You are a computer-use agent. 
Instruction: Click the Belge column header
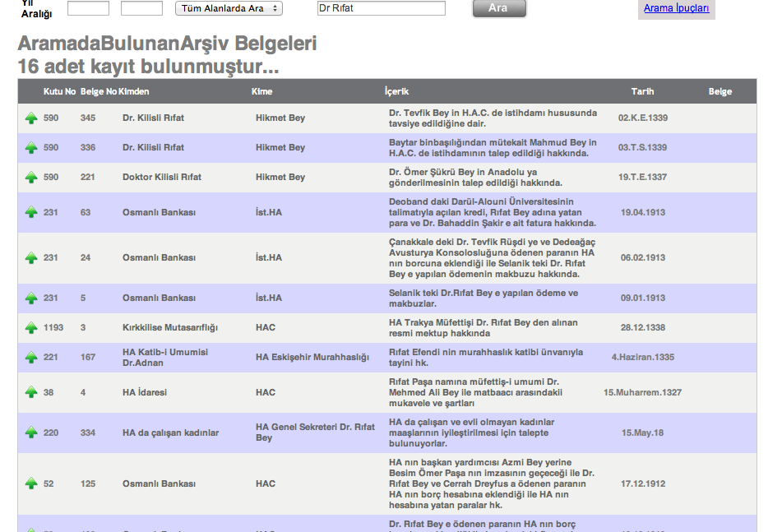[x=720, y=91]
